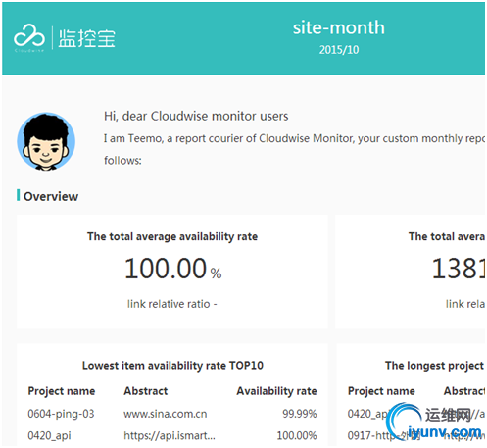
Task: Click The total average availability rate heading
Action: coord(172,236)
